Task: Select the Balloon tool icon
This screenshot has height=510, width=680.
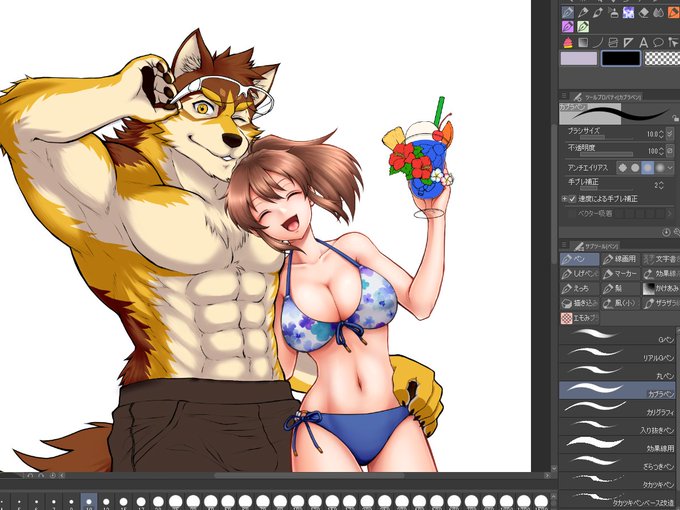Action: [x=658, y=42]
